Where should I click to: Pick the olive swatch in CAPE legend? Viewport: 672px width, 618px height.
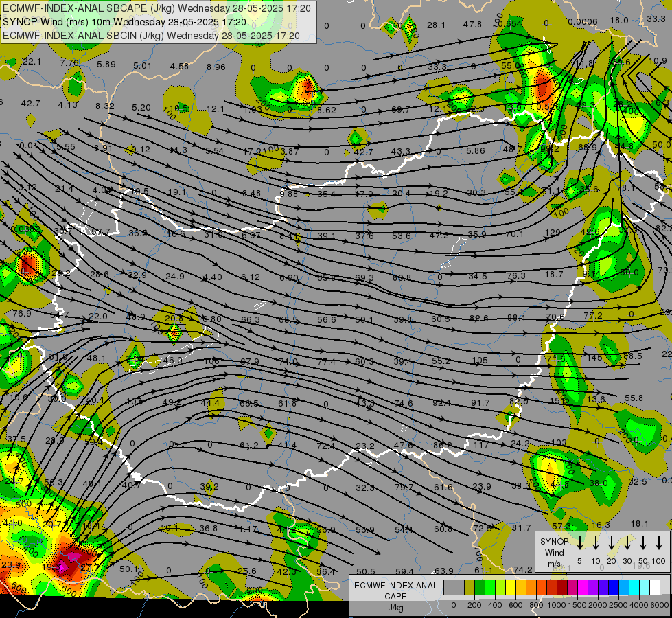470,587
